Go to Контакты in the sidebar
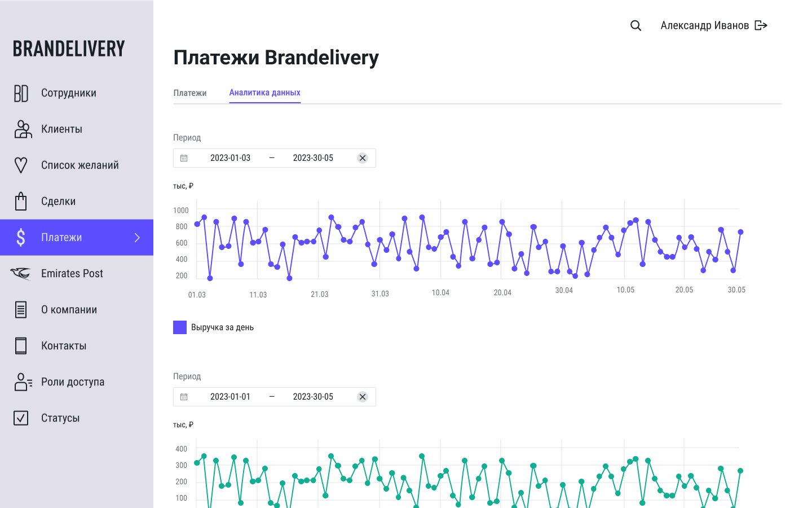812x508 pixels. tap(64, 346)
